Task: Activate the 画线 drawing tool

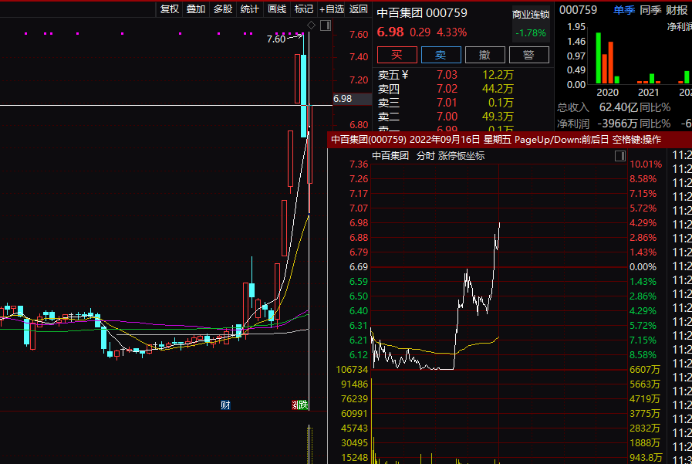Action: pos(277,9)
